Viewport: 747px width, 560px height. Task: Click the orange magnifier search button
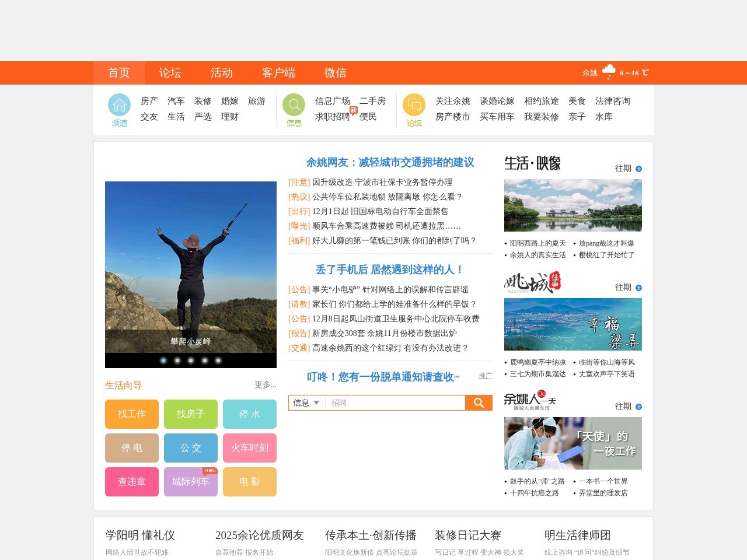479,402
